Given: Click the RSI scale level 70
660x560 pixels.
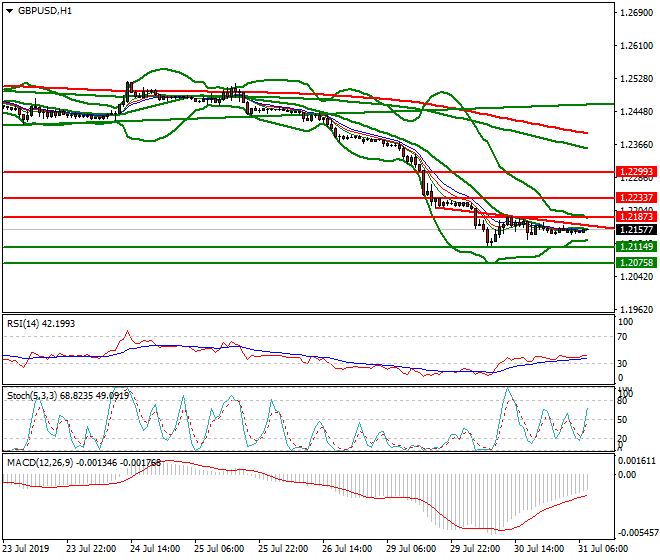Looking at the screenshot, I should click(x=623, y=337).
